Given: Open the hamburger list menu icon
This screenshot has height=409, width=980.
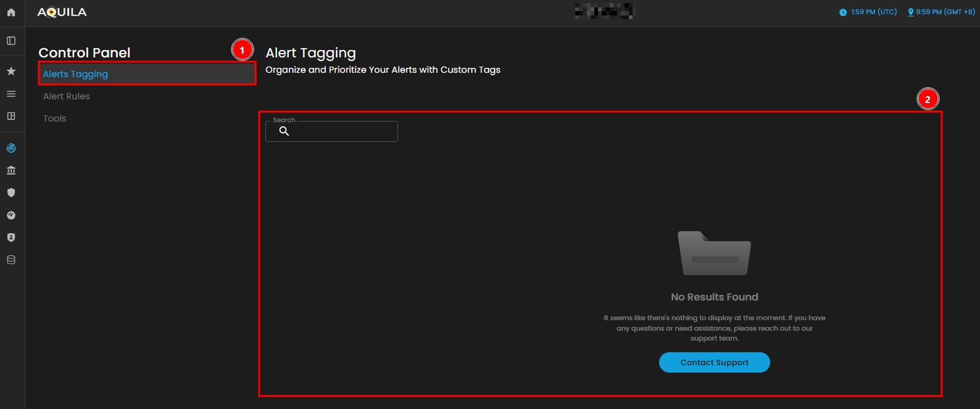Looking at the screenshot, I should click(x=11, y=94).
